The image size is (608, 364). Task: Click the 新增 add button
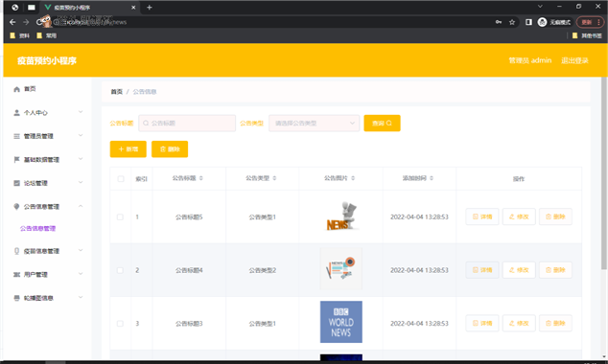click(128, 149)
